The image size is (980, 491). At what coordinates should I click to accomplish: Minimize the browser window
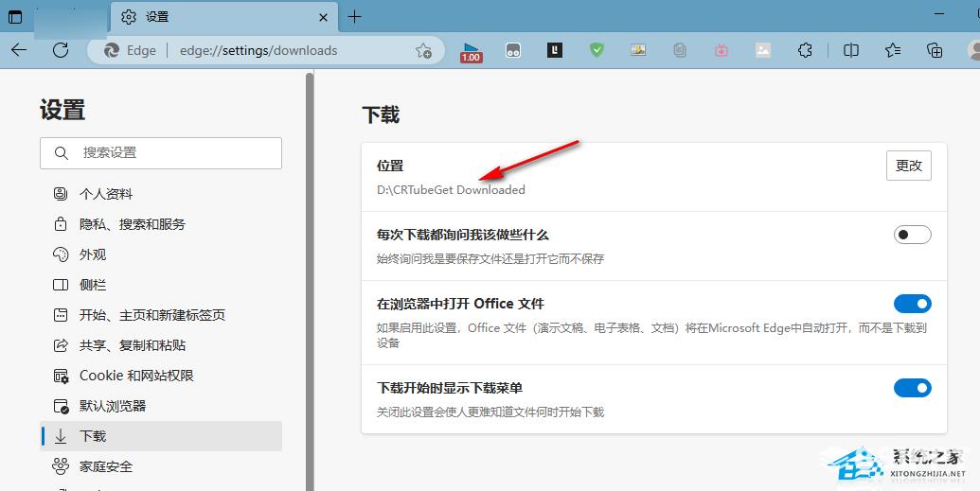point(939,14)
